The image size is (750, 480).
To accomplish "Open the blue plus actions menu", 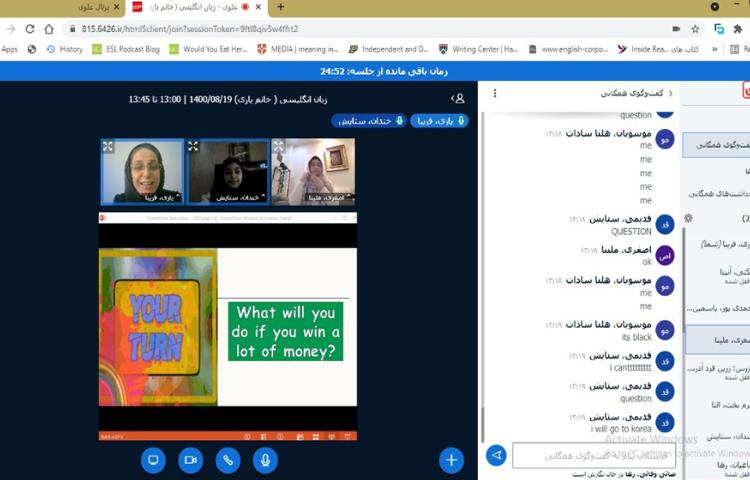I will click(x=451, y=460).
